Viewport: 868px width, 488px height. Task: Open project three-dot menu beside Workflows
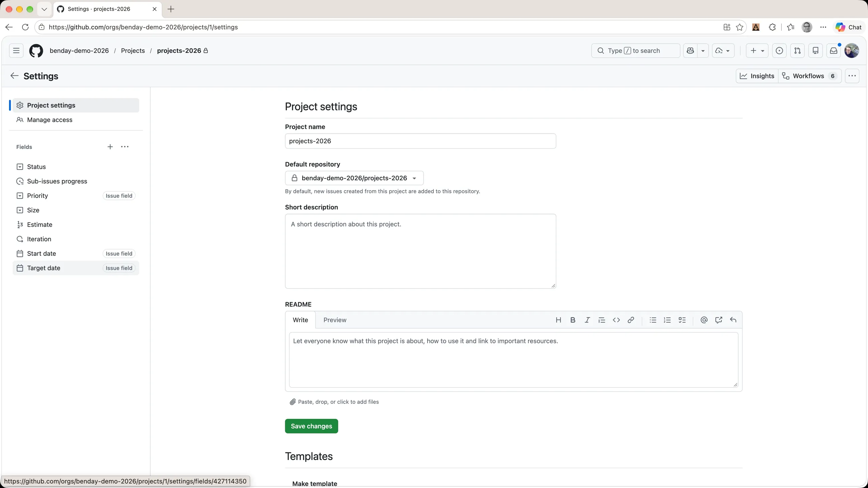[852, 76]
